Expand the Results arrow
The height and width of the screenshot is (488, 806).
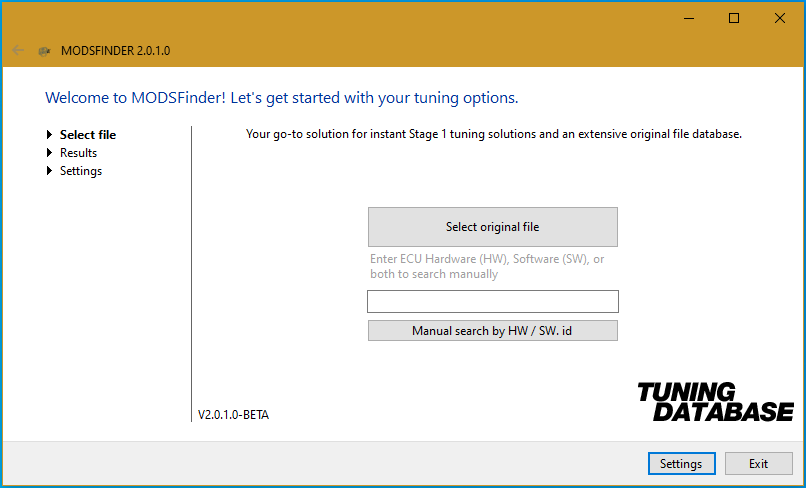coord(49,153)
